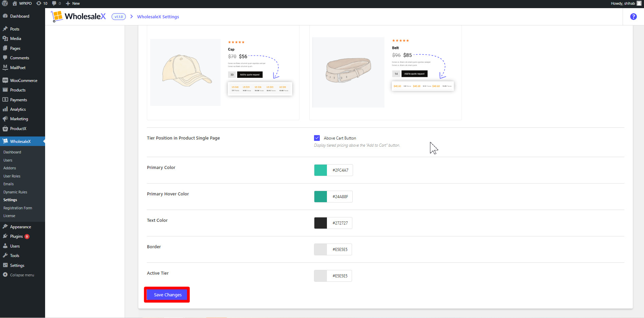The width and height of the screenshot is (644, 318).
Task: Click the Collapse menu arrow icon
Action: 5,275
